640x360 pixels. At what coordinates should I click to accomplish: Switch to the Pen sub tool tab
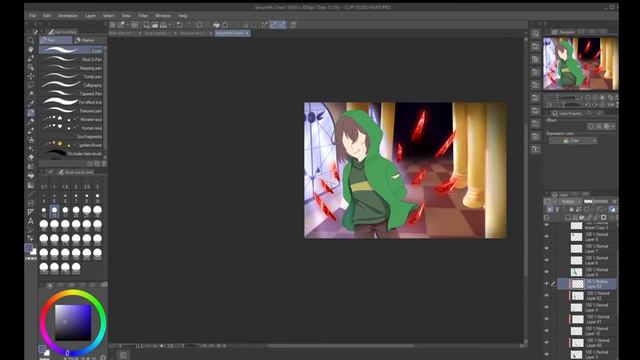[x=56, y=40]
